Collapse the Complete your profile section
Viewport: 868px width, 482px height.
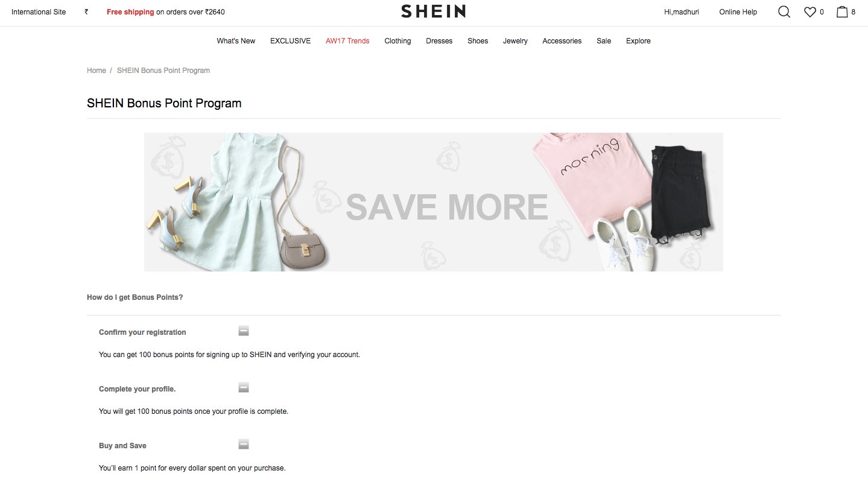tap(244, 387)
